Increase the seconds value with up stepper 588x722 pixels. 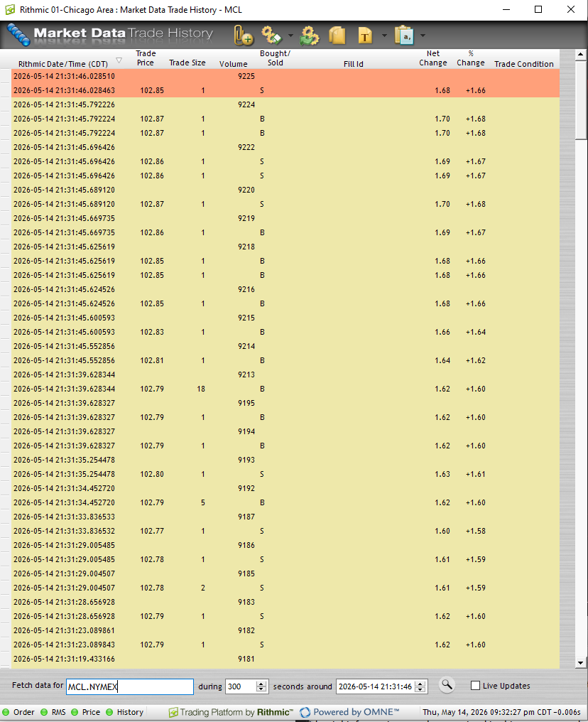[x=261, y=684]
